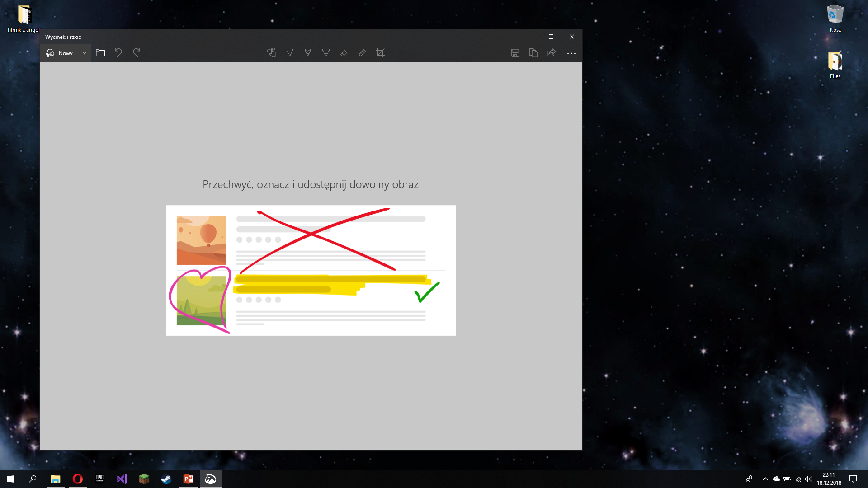Image resolution: width=868 pixels, height=488 pixels.
Task: Click the redo arrow
Action: point(137,53)
